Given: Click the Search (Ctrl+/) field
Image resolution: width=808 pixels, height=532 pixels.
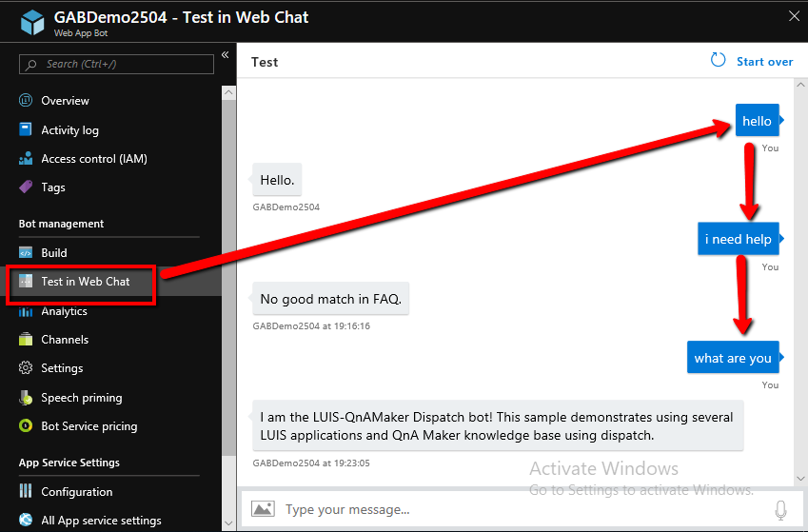Looking at the screenshot, I should [x=116, y=64].
